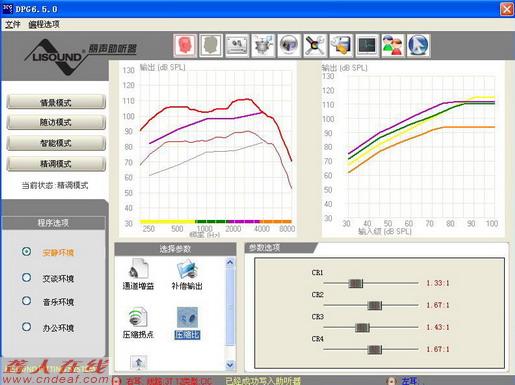
Task: Click the 情景模式 button
Action: coord(56,102)
